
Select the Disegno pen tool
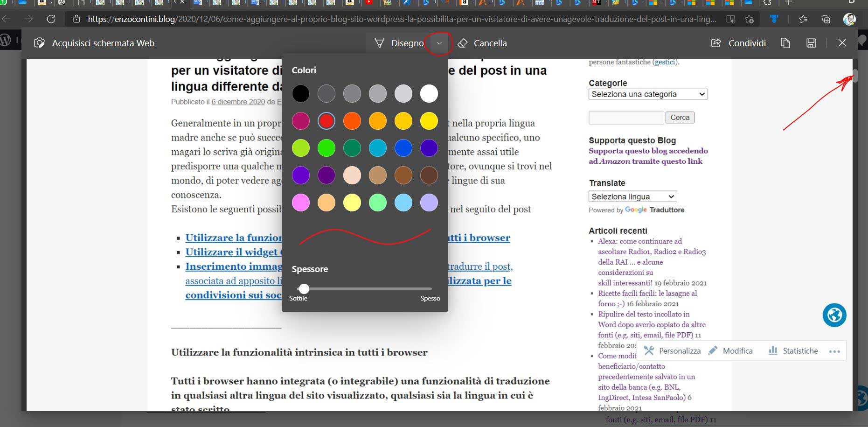coord(399,43)
